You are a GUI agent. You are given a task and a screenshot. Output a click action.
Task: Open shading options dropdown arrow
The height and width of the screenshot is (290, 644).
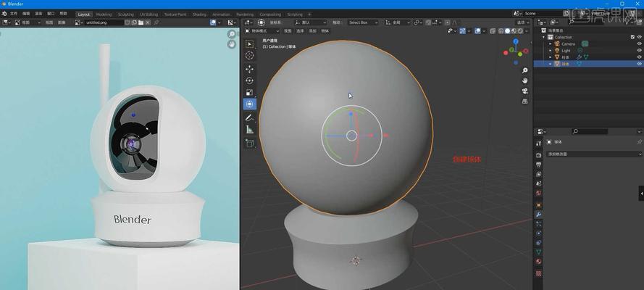tap(527, 30)
